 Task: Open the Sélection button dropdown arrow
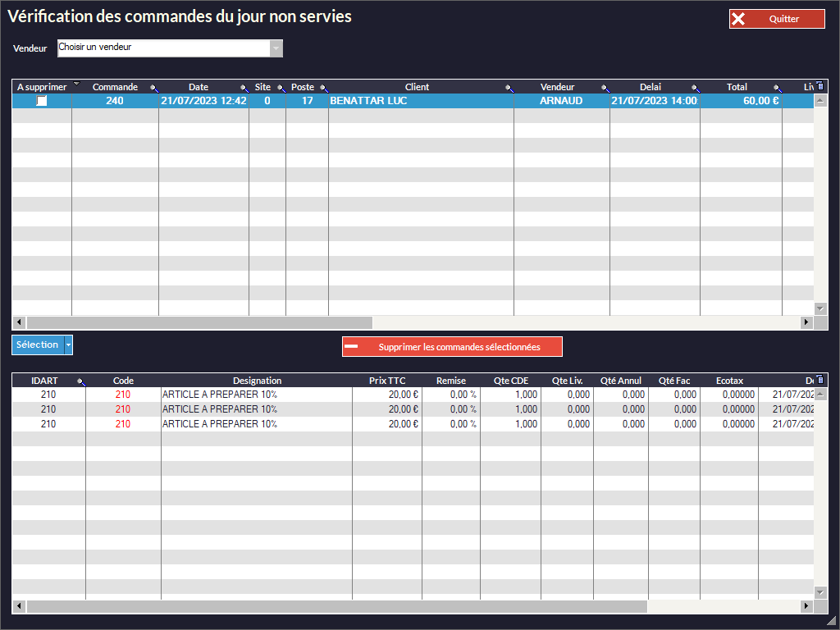pyautogui.click(x=68, y=345)
